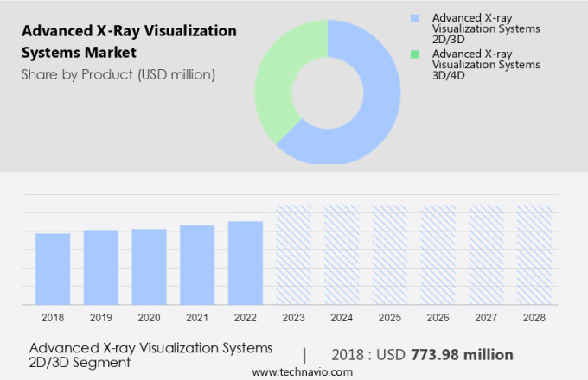
Task: Click the green 3D/4D legend swatch
Action: click(x=416, y=54)
